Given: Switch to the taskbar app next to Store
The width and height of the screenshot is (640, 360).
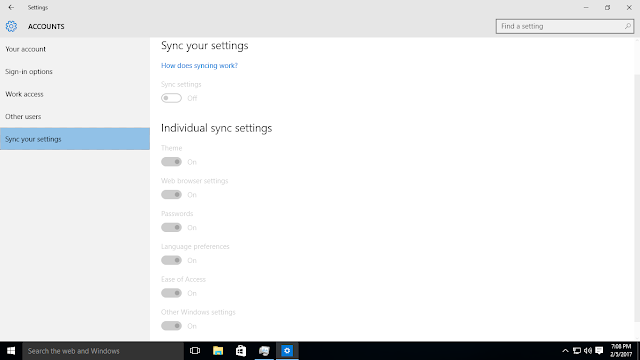Looking at the screenshot, I should click(x=264, y=351).
